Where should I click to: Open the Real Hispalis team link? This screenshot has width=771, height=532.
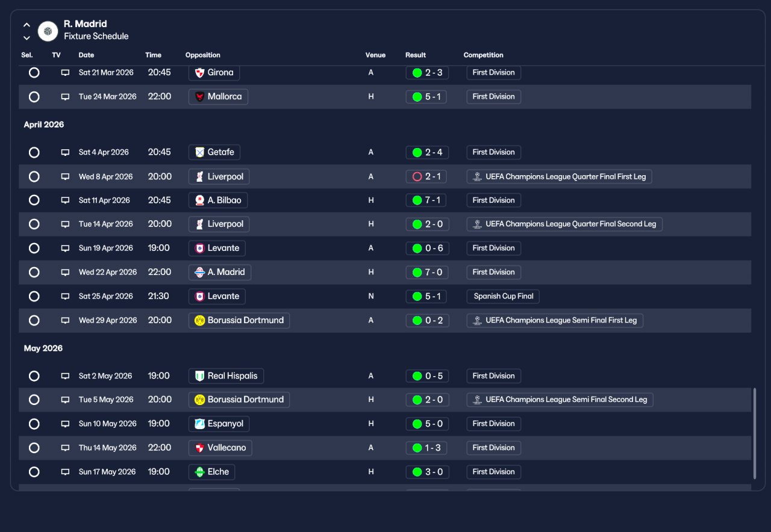(226, 376)
